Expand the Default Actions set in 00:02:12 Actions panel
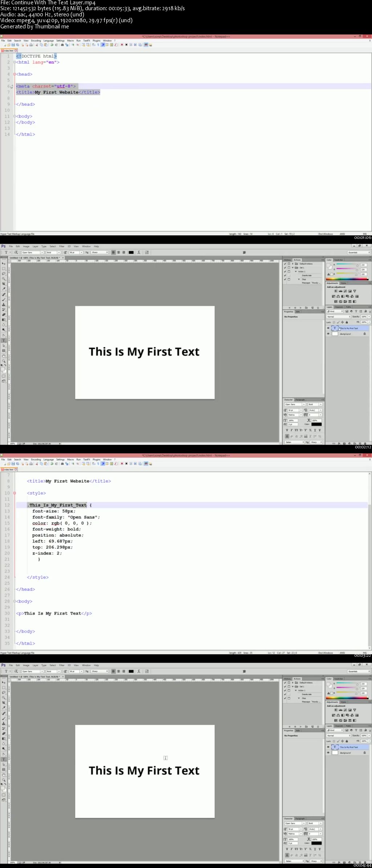Viewport: 372px width, 868px height. [x=292, y=264]
